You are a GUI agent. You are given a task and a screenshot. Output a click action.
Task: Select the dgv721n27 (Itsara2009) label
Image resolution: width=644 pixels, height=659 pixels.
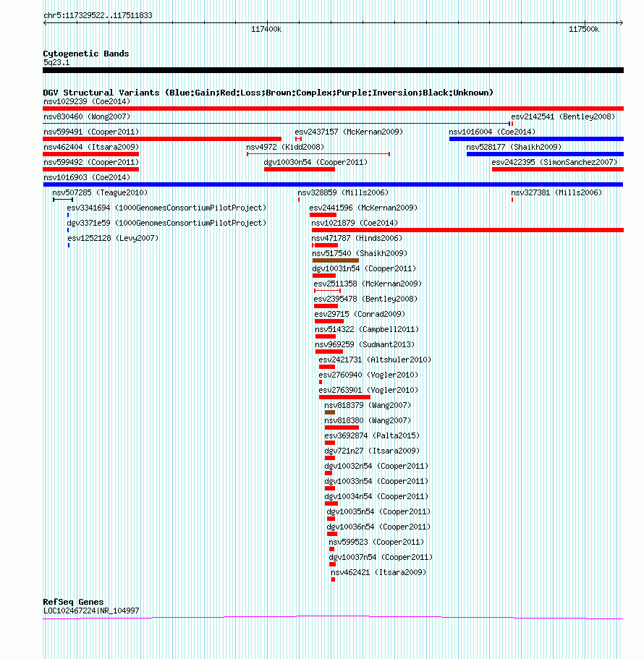372,451
